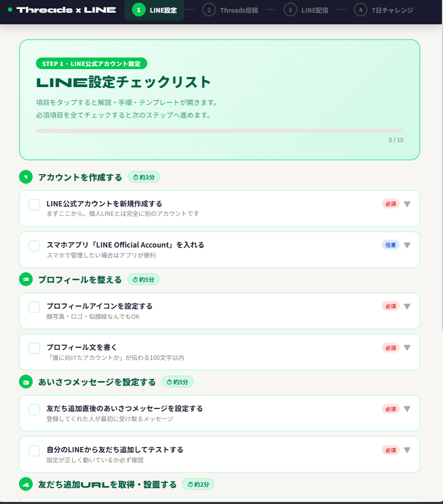Click the checklist progress bar
This screenshot has width=443, height=504.
tap(219, 131)
